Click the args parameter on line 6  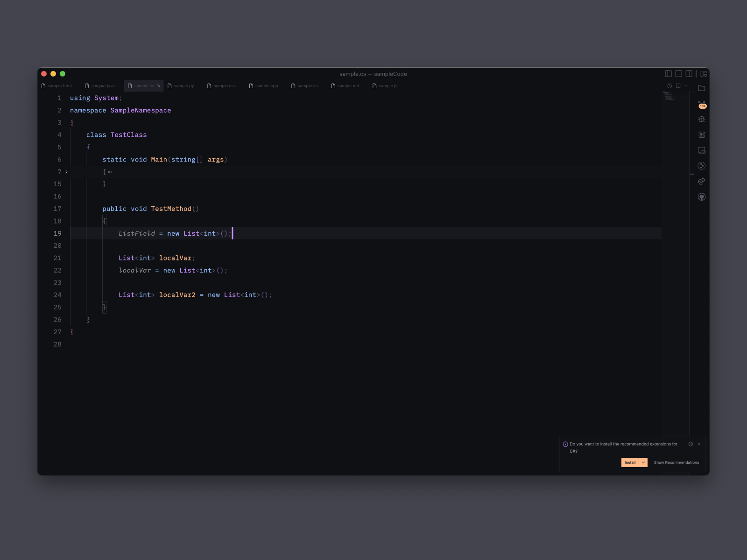216,160
